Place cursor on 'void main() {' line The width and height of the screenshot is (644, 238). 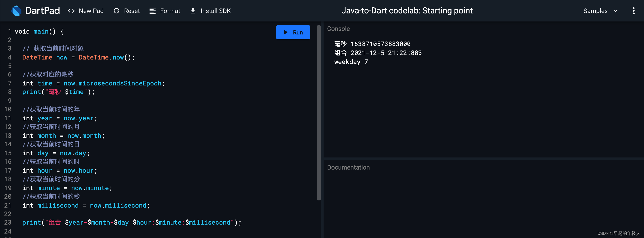click(x=39, y=32)
